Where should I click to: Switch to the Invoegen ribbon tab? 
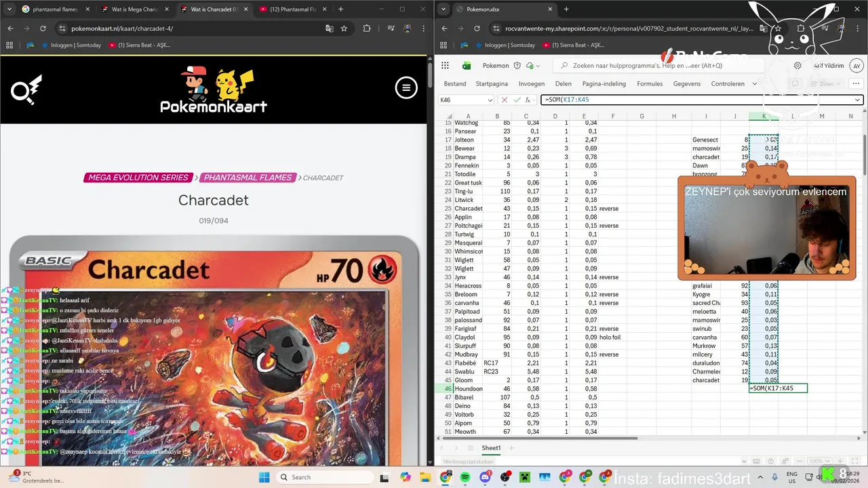coord(532,84)
